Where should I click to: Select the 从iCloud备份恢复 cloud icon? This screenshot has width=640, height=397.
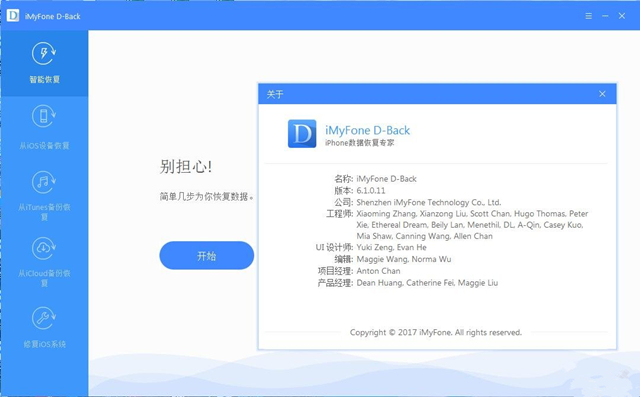pos(44,248)
